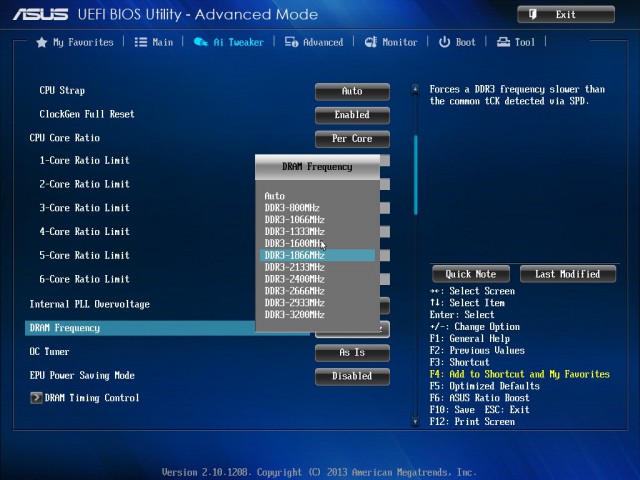Select 3-Core Ratio Limit row
Screen dimensions: 640x480
click(x=84, y=208)
